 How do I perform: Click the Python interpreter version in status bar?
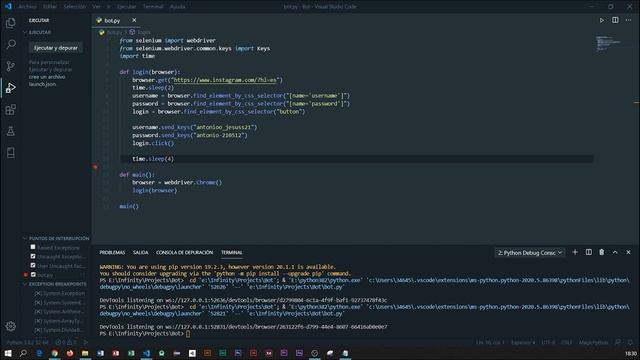[x=28, y=342]
